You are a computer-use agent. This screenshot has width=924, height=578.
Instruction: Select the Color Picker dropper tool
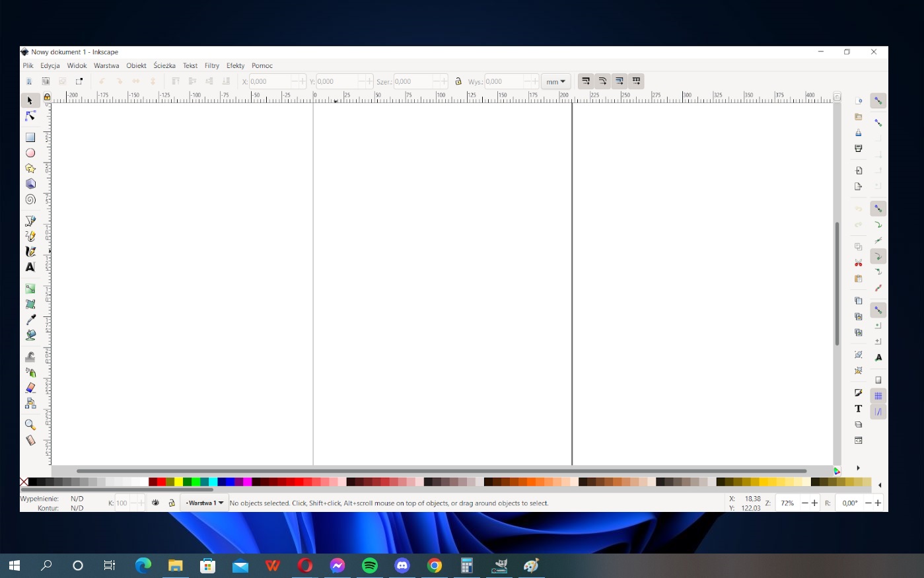pos(30,320)
